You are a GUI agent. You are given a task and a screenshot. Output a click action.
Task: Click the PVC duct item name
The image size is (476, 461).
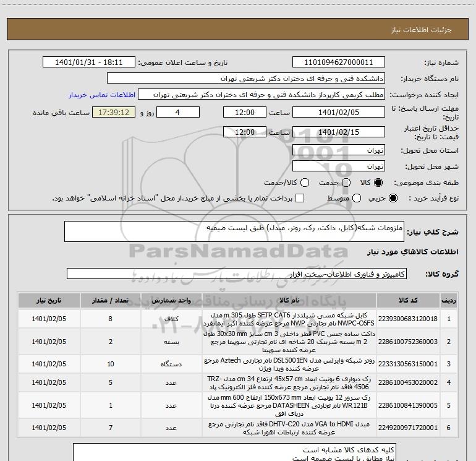[289, 342]
